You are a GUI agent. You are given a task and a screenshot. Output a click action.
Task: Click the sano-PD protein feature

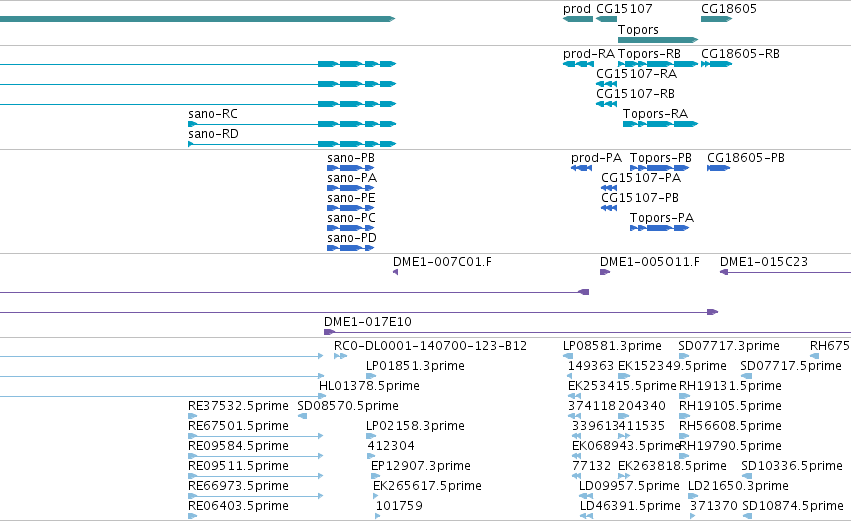click(351, 249)
